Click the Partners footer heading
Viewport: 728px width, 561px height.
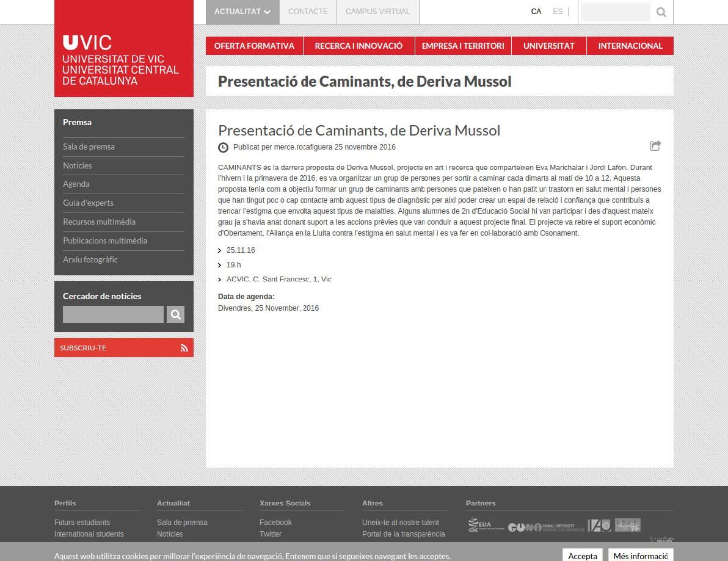click(481, 503)
